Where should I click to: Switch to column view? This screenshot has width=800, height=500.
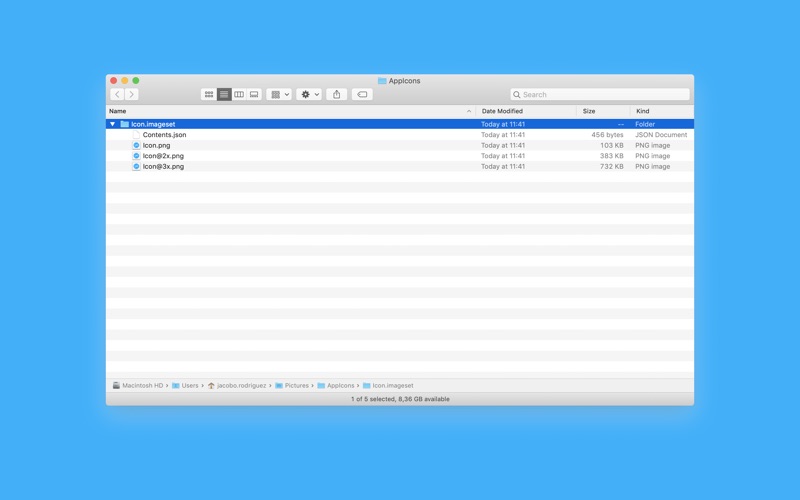coord(239,94)
